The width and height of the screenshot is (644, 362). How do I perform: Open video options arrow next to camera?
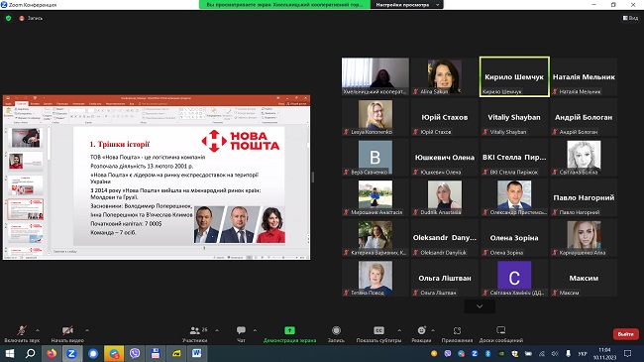point(87,330)
